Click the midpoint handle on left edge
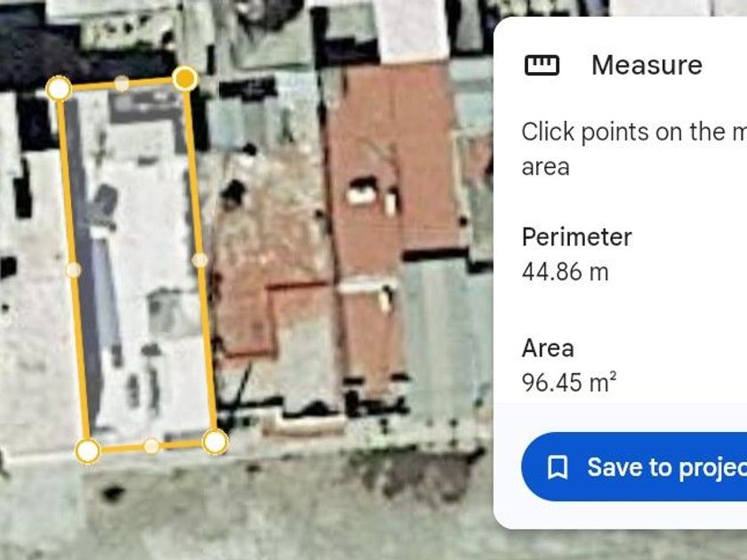Viewport: 747px width, 560px height. 73,270
